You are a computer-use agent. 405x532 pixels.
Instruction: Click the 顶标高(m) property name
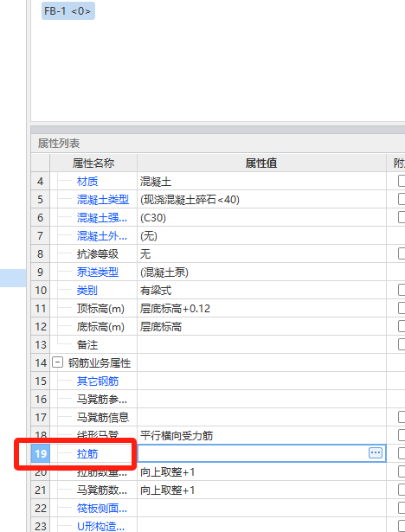pyautogui.click(x=100, y=309)
